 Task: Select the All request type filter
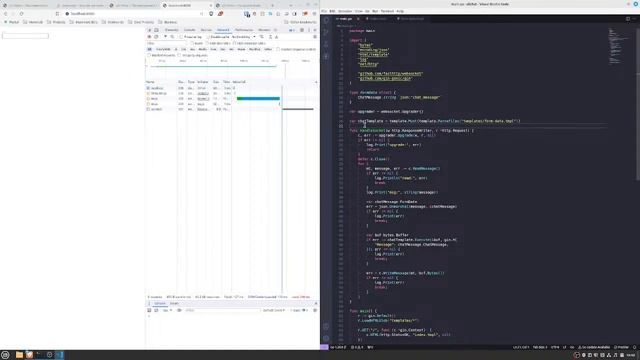click(x=149, y=49)
